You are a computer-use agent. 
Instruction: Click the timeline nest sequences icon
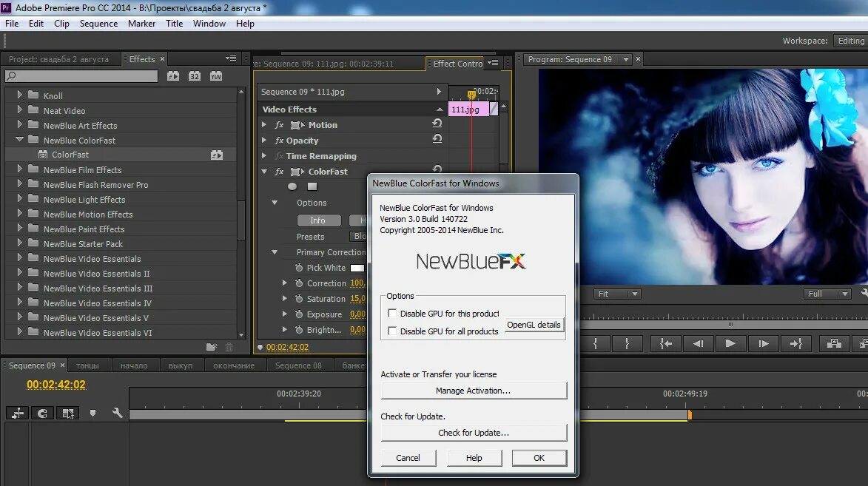18,413
